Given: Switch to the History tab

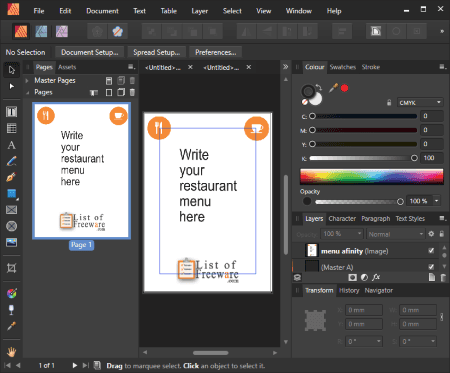Looking at the screenshot, I should [349, 290].
